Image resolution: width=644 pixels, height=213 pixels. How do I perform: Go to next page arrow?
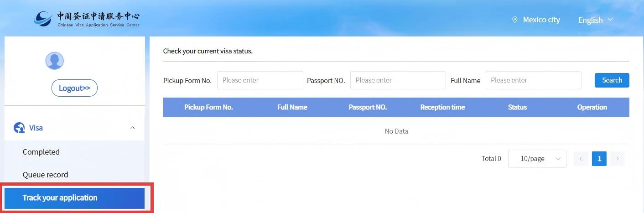pyautogui.click(x=618, y=159)
